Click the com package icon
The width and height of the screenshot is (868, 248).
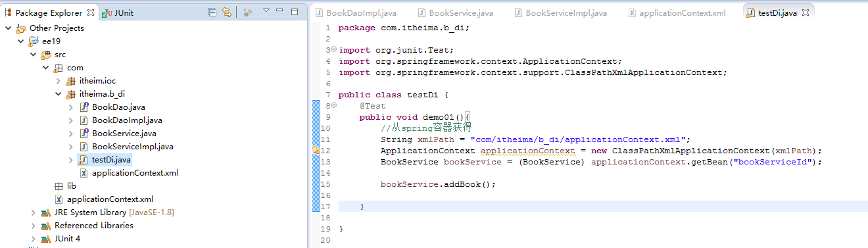(59, 68)
